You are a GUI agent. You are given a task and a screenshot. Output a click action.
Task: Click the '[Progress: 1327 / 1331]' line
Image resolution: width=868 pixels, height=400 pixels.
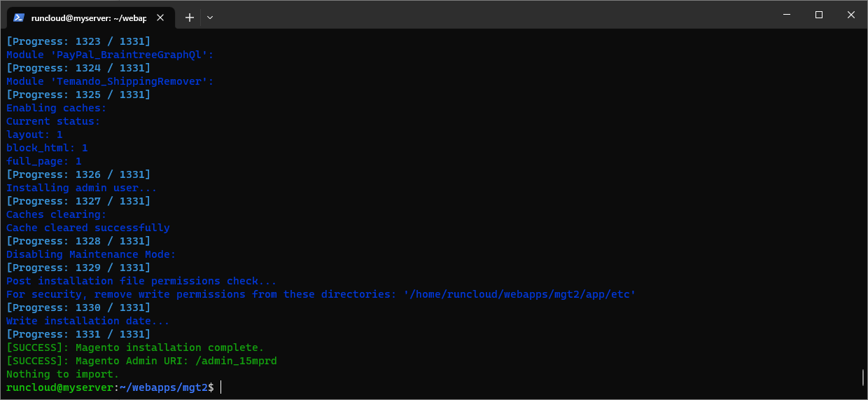click(78, 201)
